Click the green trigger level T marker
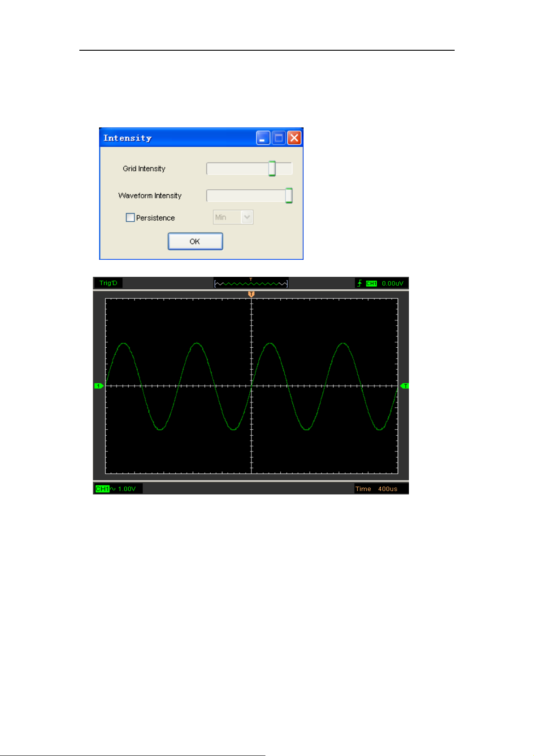 (404, 386)
